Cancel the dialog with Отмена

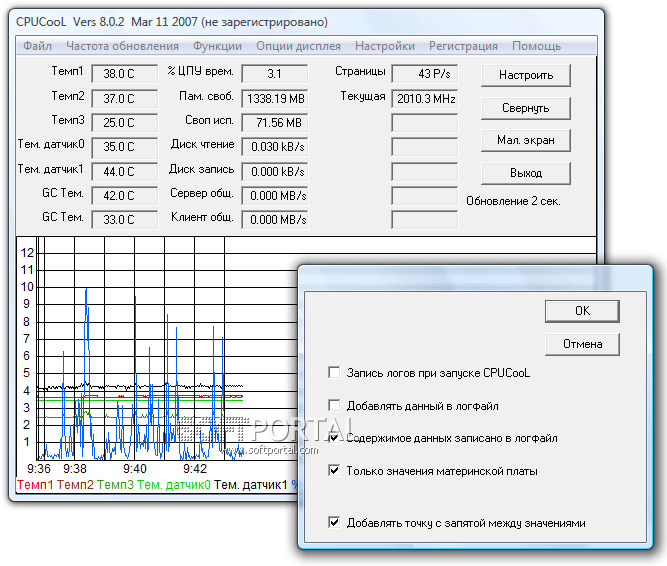pyautogui.click(x=582, y=344)
